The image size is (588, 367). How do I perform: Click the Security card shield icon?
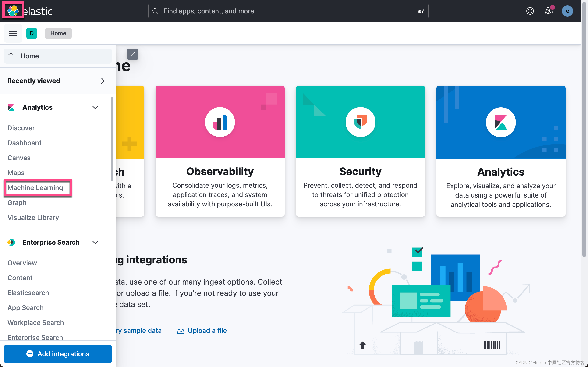tap(360, 122)
